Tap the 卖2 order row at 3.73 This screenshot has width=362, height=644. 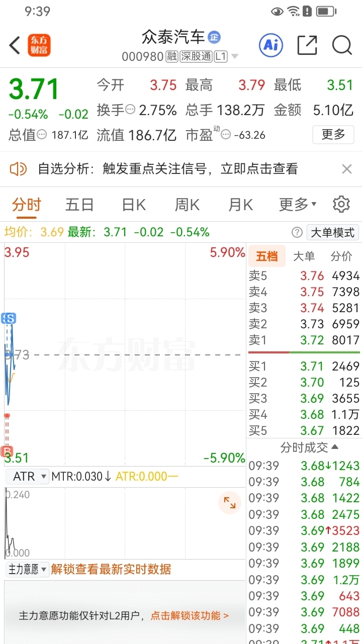click(304, 324)
